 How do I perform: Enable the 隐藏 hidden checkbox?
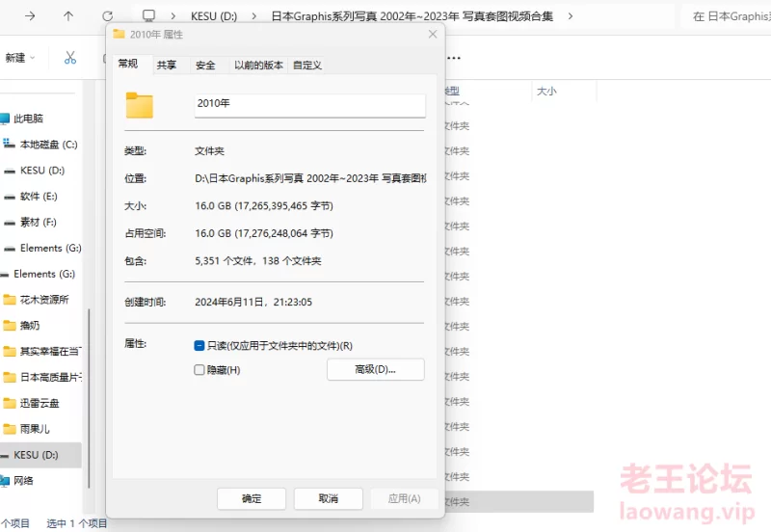click(199, 369)
